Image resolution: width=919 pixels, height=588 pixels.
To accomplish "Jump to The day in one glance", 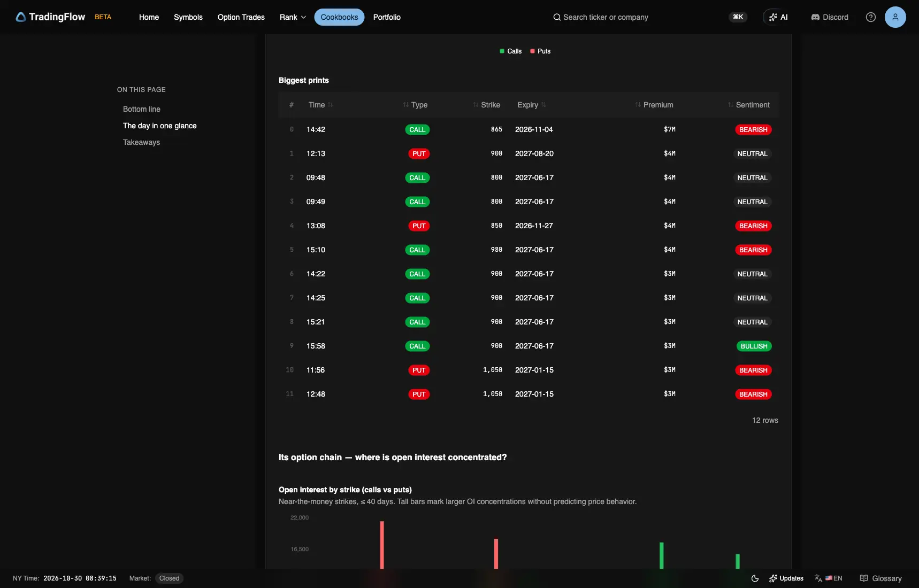I will click(160, 126).
